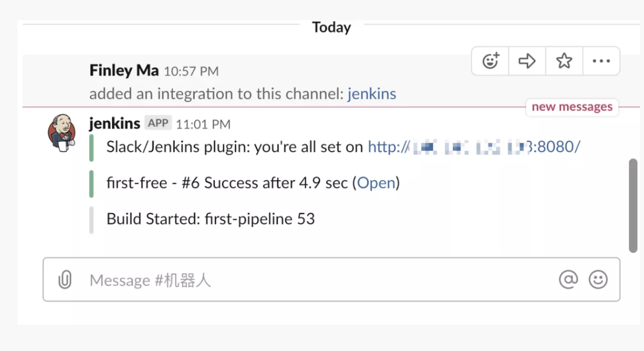
Task: Click the new messages marker label
Action: click(572, 107)
